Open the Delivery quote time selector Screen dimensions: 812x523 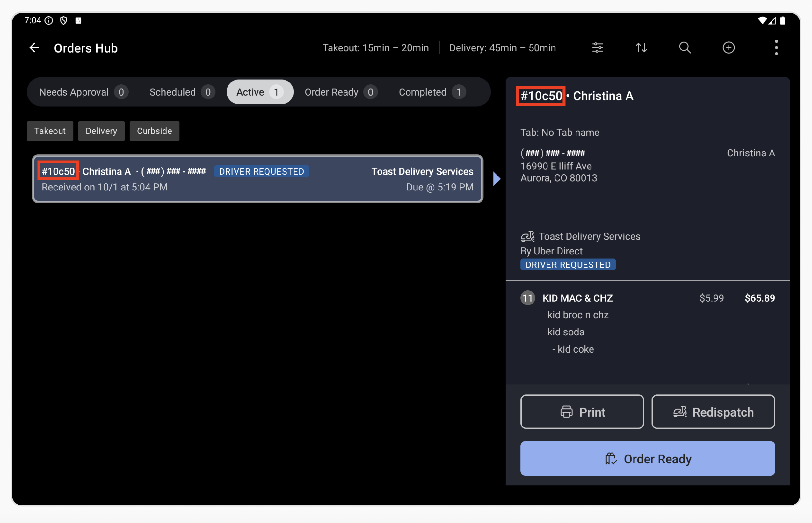[x=502, y=47]
